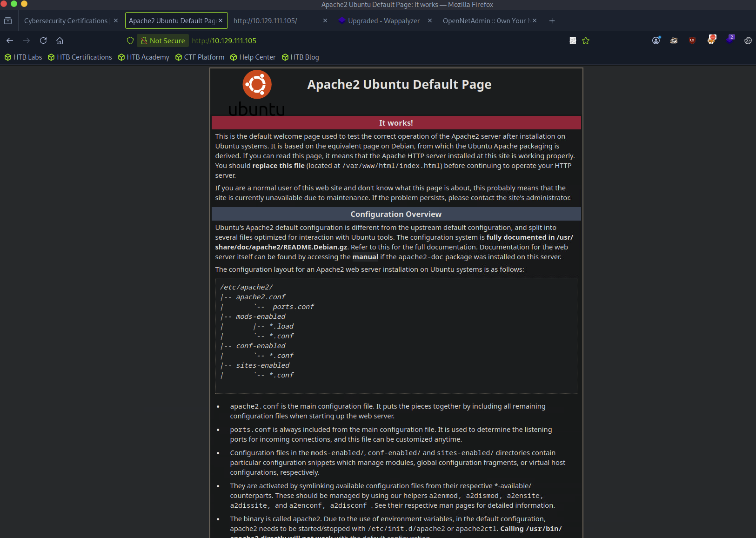Click the back navigation arrow

pos(10,40)
